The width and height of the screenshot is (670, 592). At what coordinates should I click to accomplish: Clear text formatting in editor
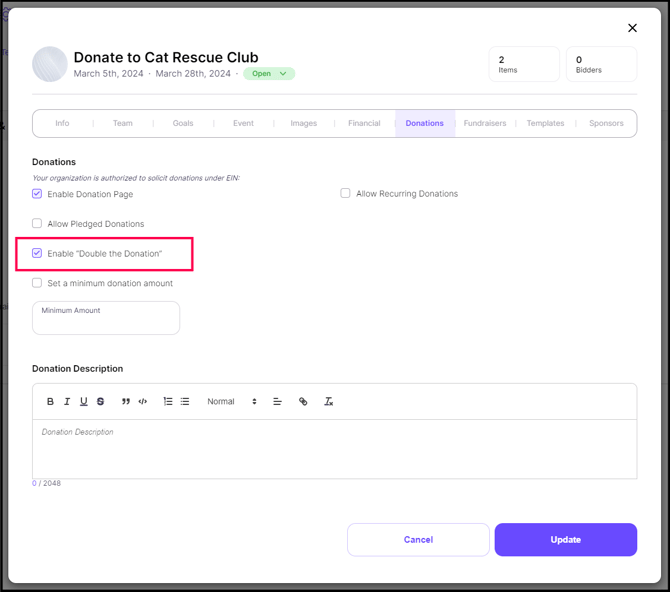tap(328, 402)
